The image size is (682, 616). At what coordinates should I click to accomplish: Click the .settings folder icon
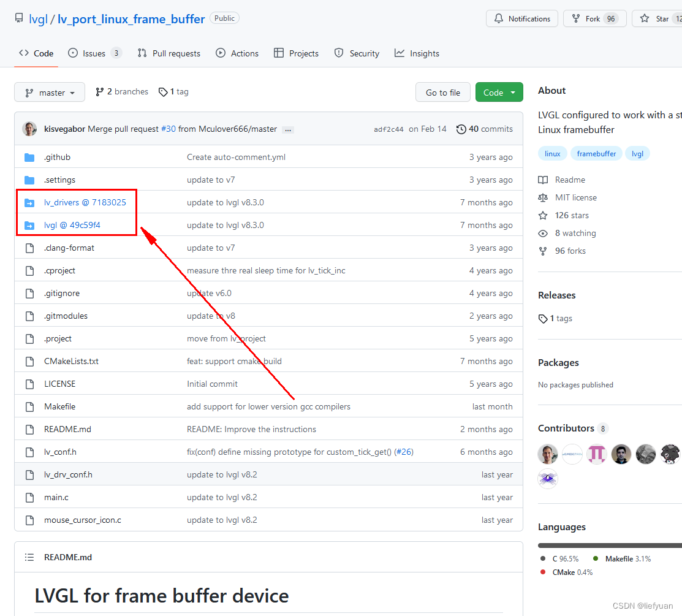point(29,180)
